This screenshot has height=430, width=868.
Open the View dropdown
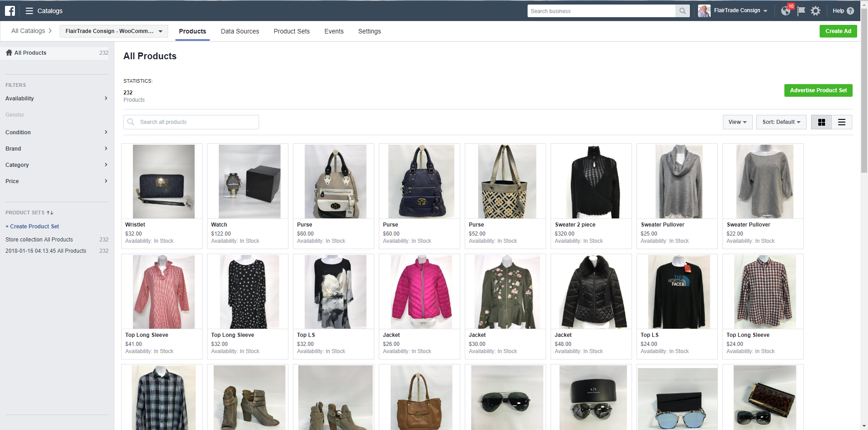coord(738,122)
